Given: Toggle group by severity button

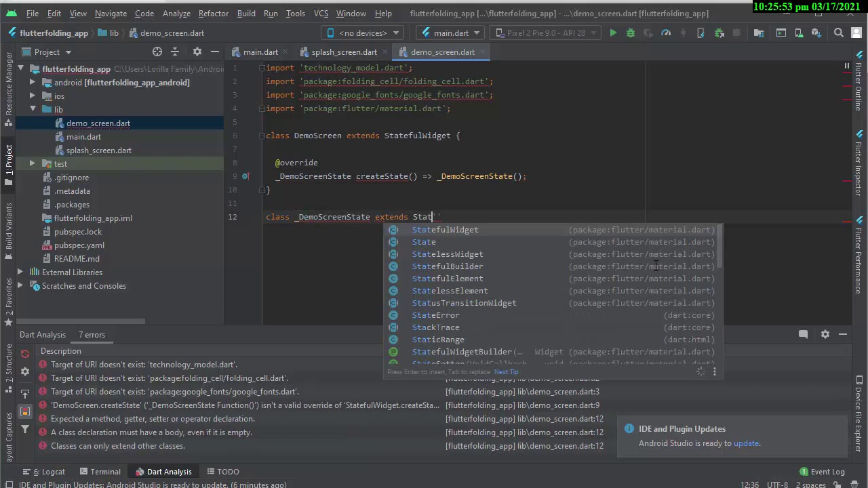Looking at the screenshot, I should pos(25,411).
